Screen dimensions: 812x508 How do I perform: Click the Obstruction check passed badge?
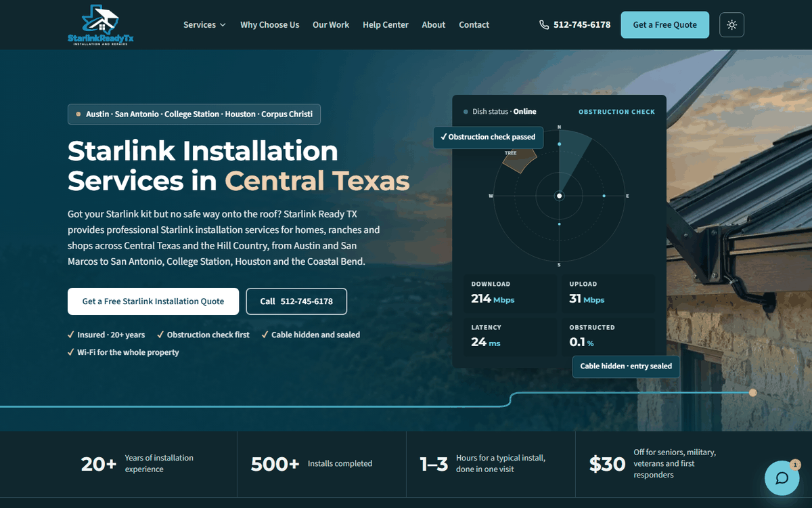(x=488, y=137)
